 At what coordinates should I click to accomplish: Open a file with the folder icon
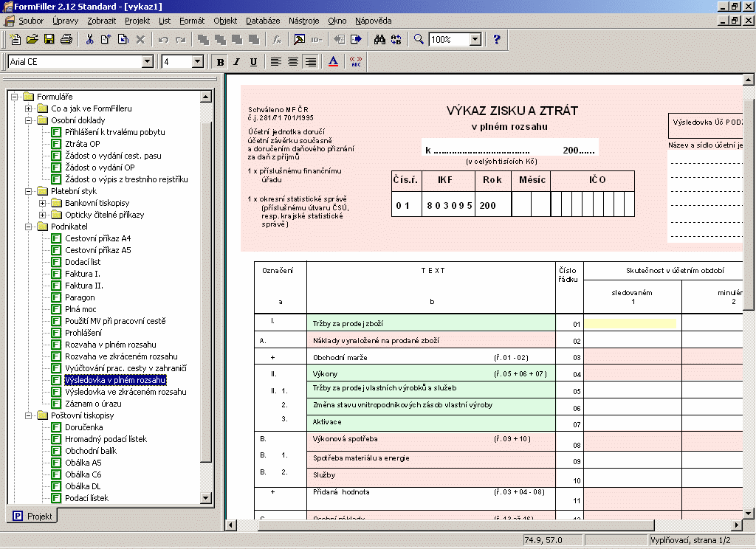pos(32,40)
